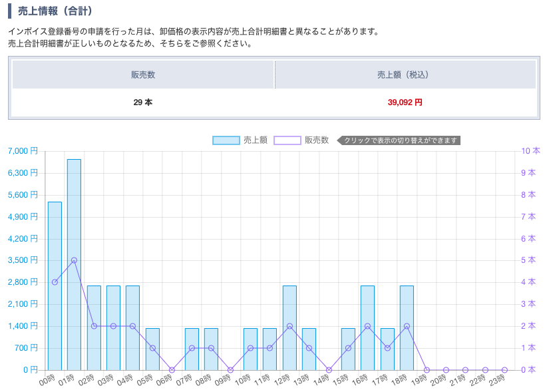Toggle the 販売数 legend swatch

point(287,140)
